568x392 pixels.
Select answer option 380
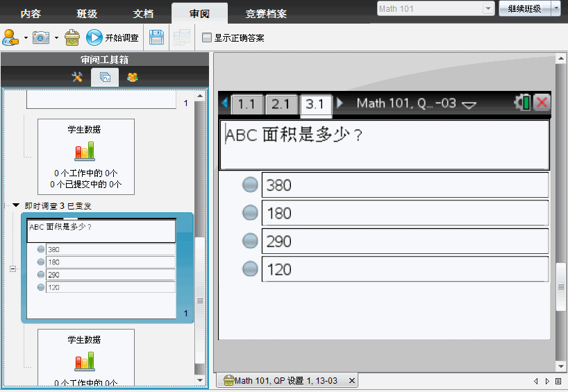(250, 185)
